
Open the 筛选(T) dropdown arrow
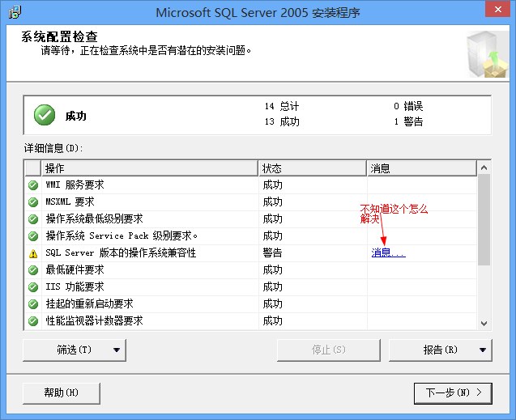[x=117, y=350]
